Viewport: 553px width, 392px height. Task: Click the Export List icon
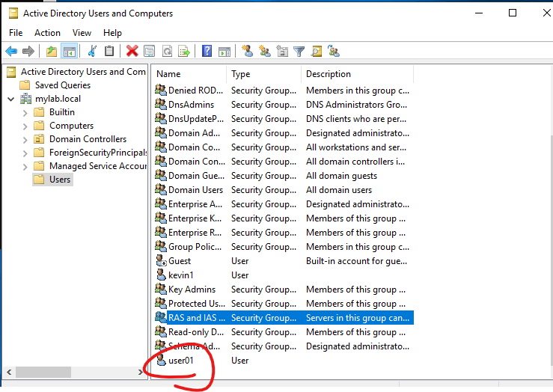point(184,52)
